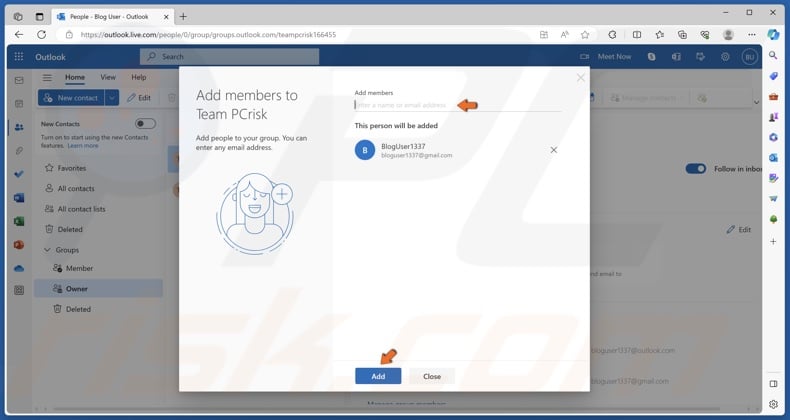Screen dimensions: 790x420
Task: Open Outlook settings gear in header
Action: (725, 57)
